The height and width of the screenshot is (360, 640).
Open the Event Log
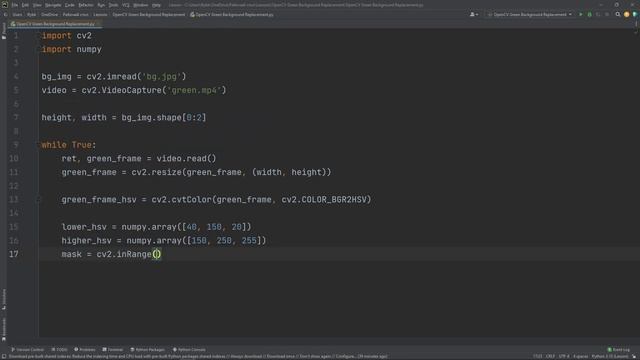[619, 350]
